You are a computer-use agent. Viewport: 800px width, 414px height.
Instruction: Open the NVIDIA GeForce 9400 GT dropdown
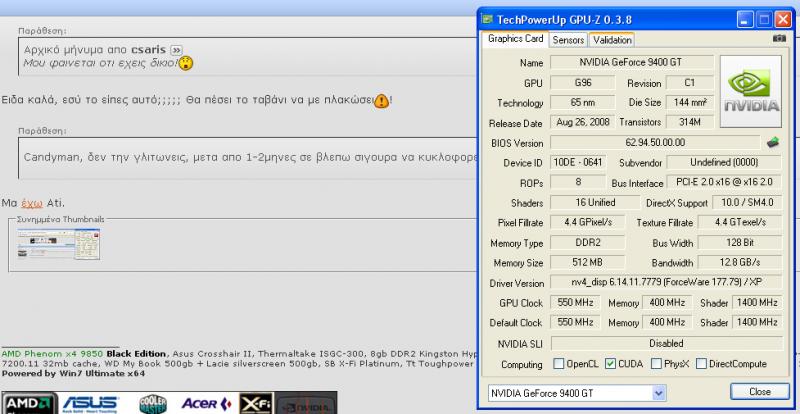pos(659,393)
